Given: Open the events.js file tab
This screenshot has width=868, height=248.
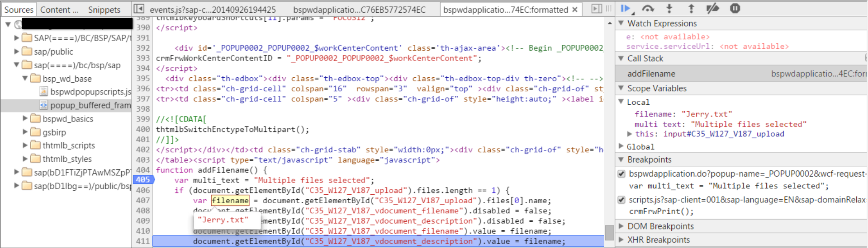Looking at the screenshot, I should (213, 9).
